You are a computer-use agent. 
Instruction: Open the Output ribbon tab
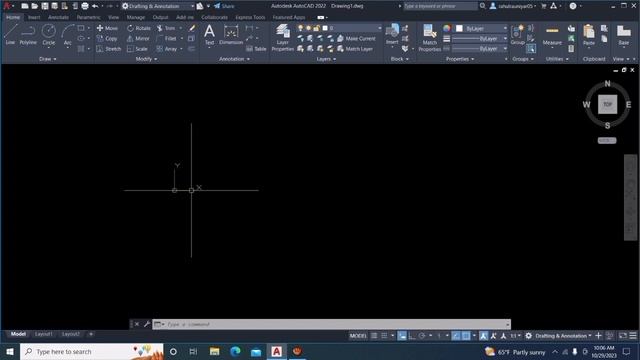point(160,17)
